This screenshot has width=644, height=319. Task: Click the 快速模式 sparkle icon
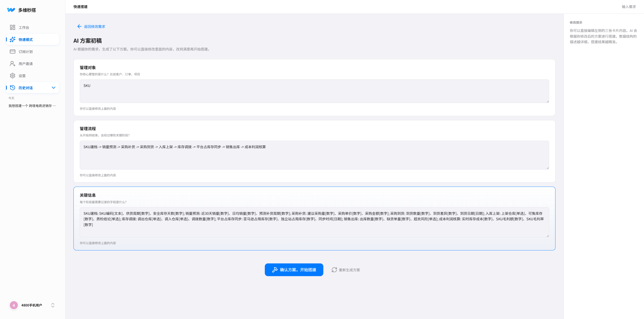(x=13, y=39)
